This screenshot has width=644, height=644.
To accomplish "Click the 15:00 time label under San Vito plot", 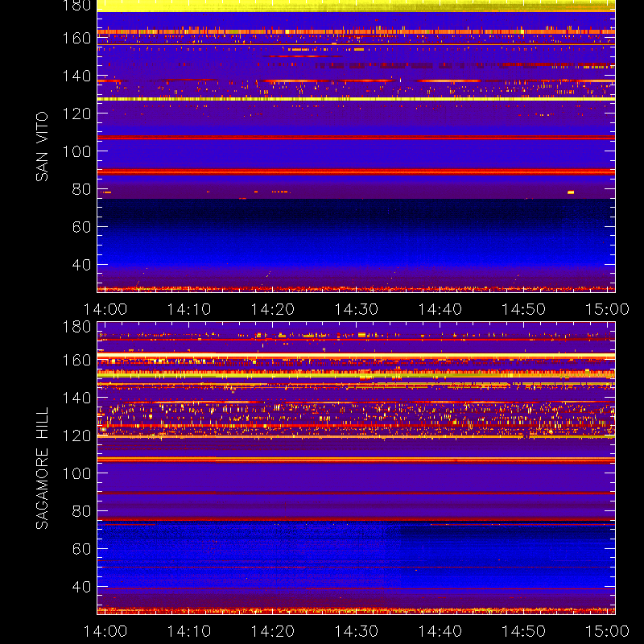I will (x=607, y=309).
